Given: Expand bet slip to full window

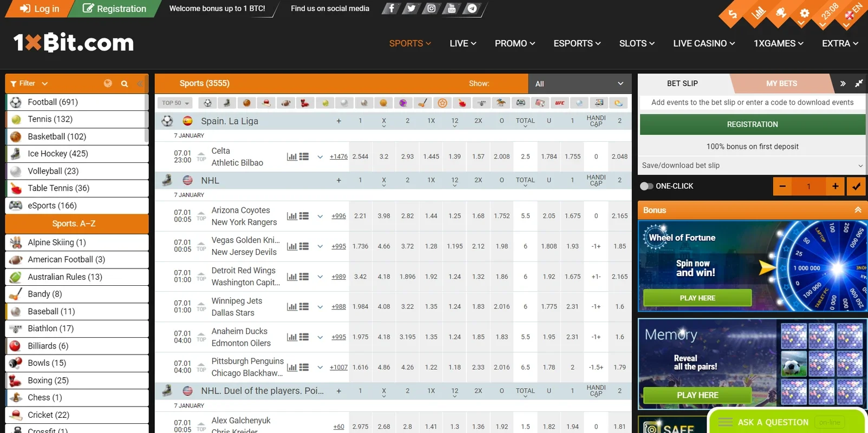Looking at the screenshot, I should pyautogui.click(x=859, y=83).
